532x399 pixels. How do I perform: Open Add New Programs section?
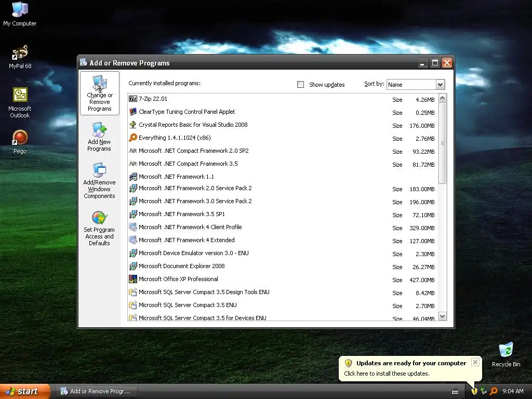pos(99,137)
